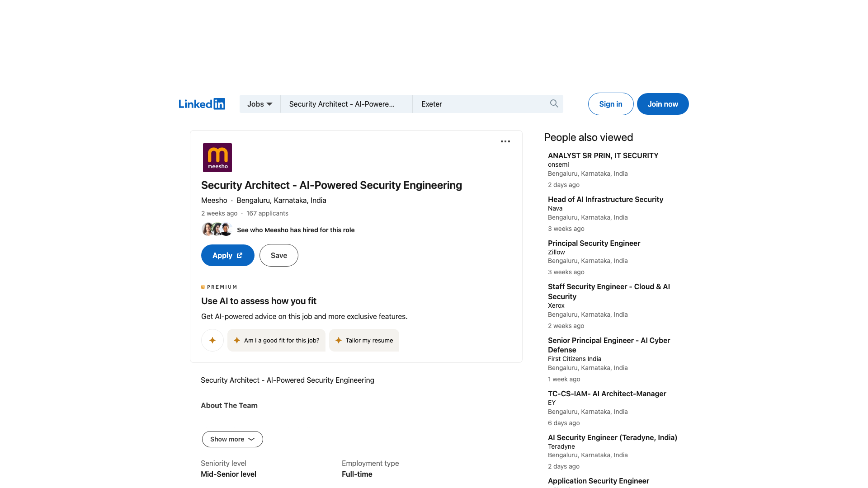This screenshot has width=868, height=488.
Task: Select 'Am I a good fit for this job?'
Action: (276, 340)
